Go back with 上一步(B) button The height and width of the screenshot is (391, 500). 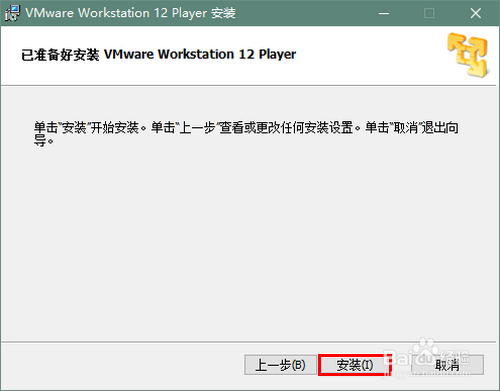coord(280,365)
